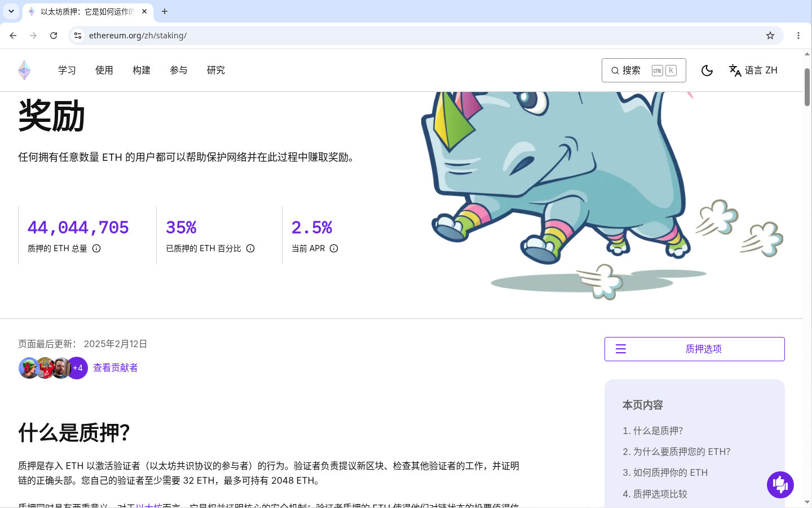Image resolution: width=812 pixels, height=508 pixels.
Task: Click the staked ETH total 44,044,705
Action: click(x=78, y=227)
